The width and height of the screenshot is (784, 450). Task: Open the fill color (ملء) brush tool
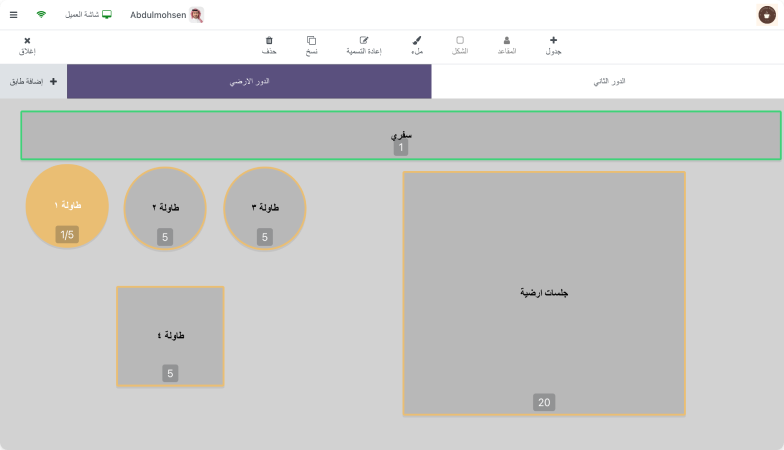pos(416,41)
